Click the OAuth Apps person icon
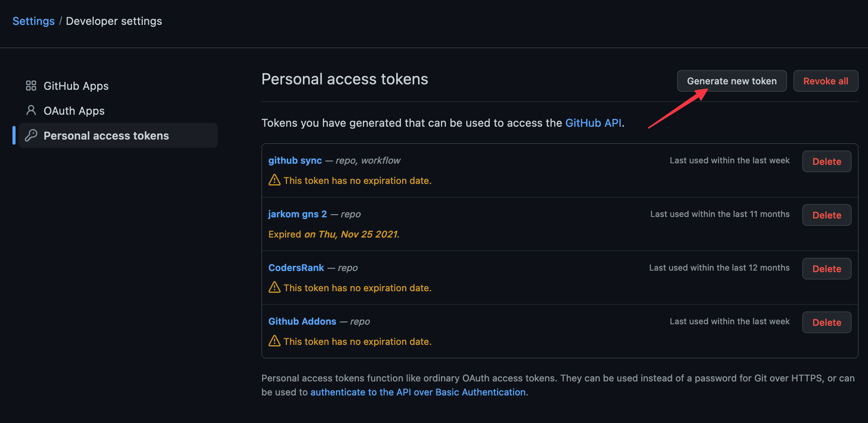Screen dimensions: 868x423 coord(31,110)
